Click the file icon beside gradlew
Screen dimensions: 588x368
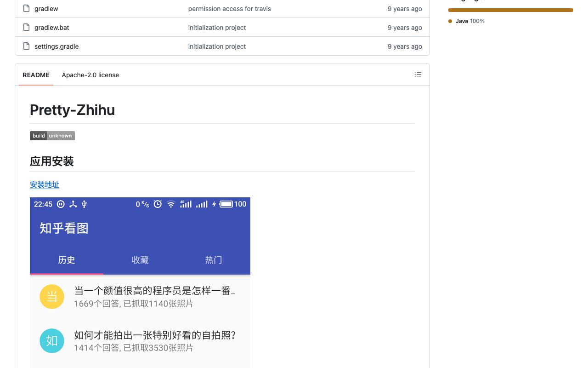[x=26, y=8]
